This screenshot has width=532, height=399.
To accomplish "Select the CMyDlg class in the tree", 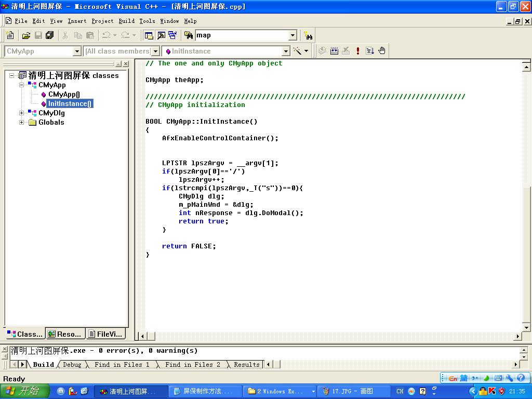I will 51,113.
